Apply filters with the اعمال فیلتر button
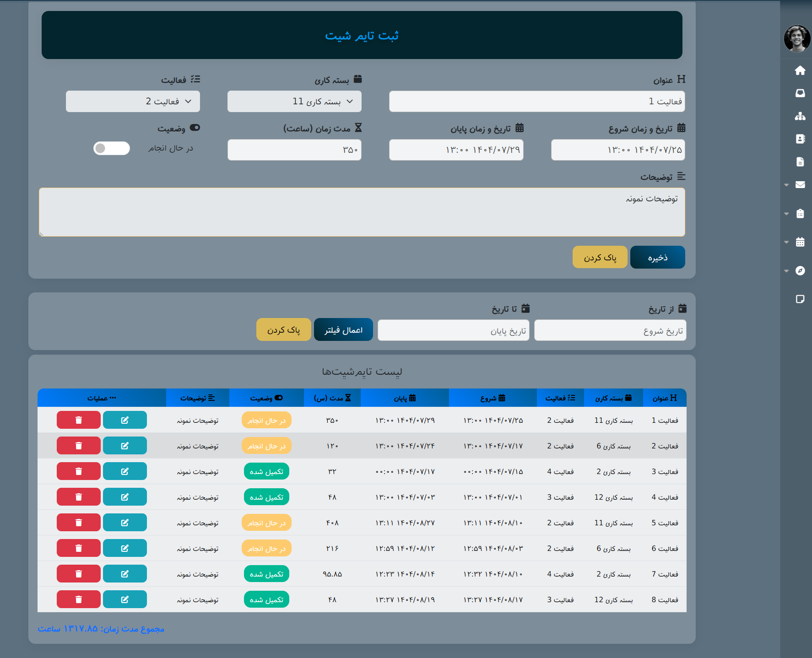Viewport: 812px width, 658px height. (x=343, y=329)
